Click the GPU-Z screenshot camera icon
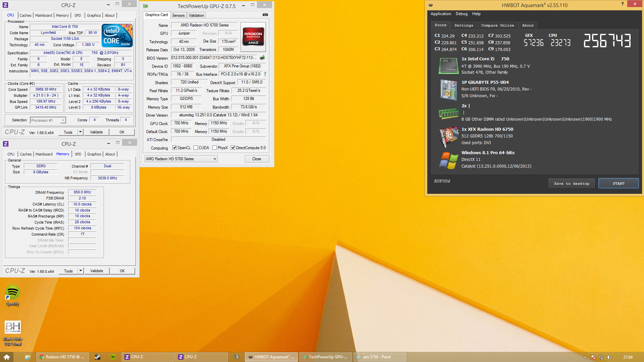This screenshot has width=644, height=362. (265, 15)
